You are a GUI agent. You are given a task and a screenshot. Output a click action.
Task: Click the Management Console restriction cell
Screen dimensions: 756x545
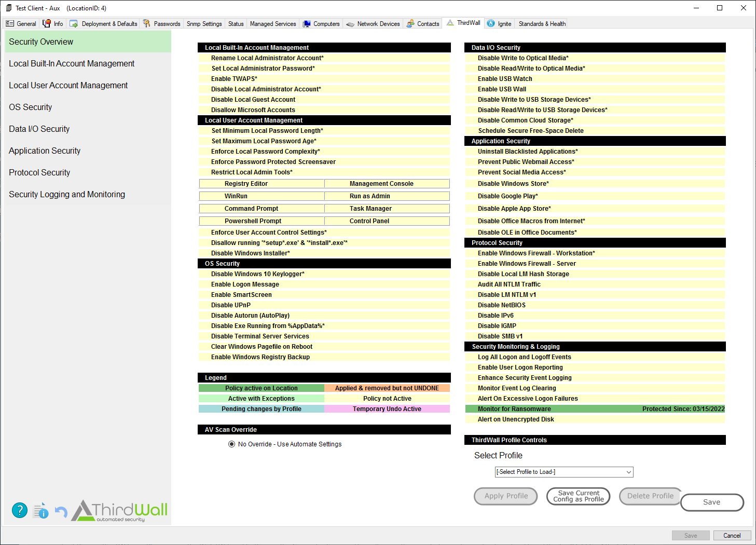(387, 184)
